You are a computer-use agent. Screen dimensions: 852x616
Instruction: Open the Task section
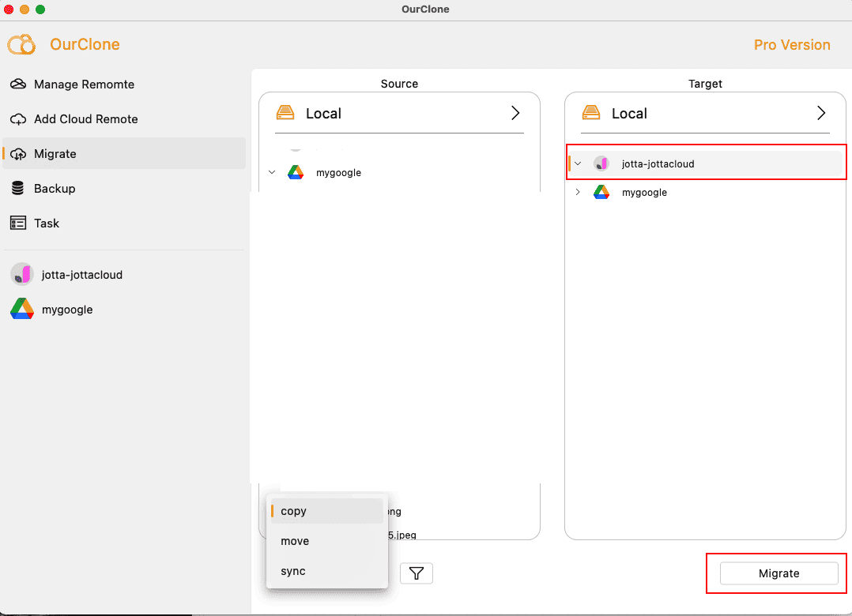tap(47, 223)
